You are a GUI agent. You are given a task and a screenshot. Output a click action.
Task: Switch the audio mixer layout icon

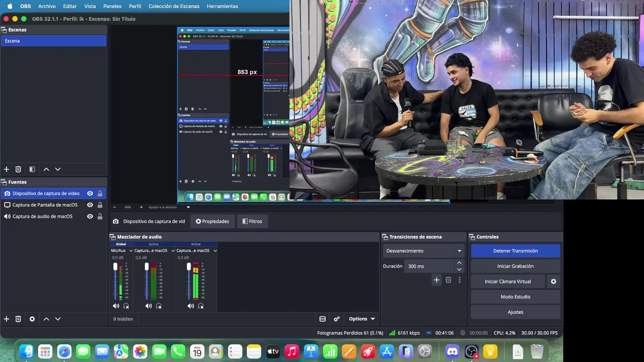click(x=323, y=319)
